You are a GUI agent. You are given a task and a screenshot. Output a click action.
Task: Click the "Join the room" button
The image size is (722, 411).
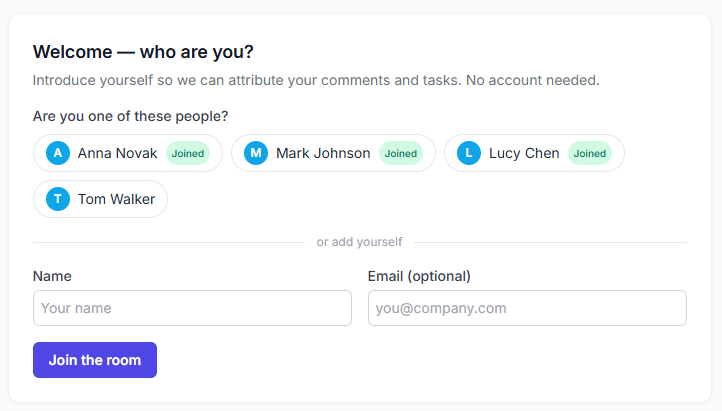95,360
